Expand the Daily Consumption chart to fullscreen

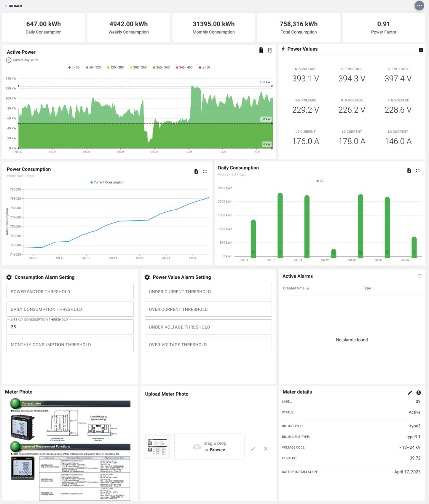[418, 171]
